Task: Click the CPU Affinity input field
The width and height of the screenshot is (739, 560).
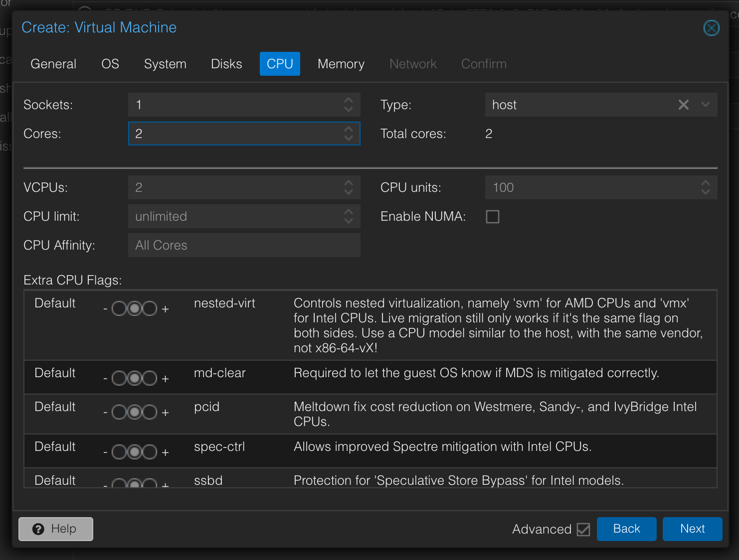Action: tap(244, 245)
